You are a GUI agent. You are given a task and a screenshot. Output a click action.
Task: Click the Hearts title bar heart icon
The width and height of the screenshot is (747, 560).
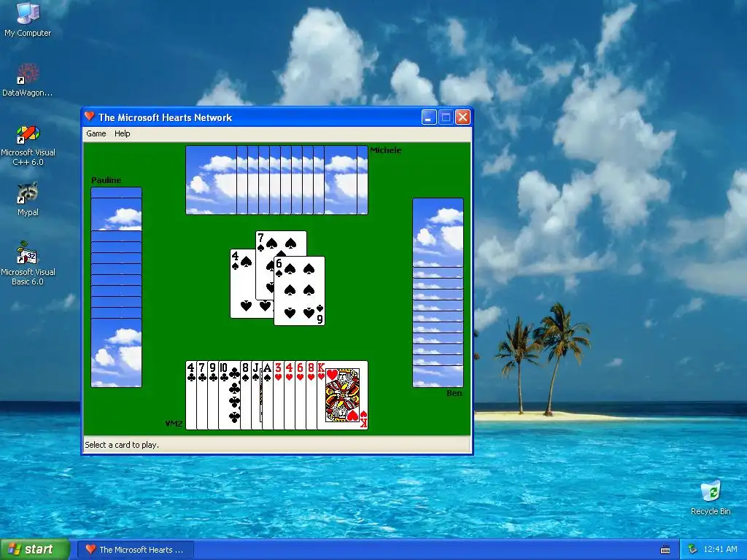[x=89, y=117]
